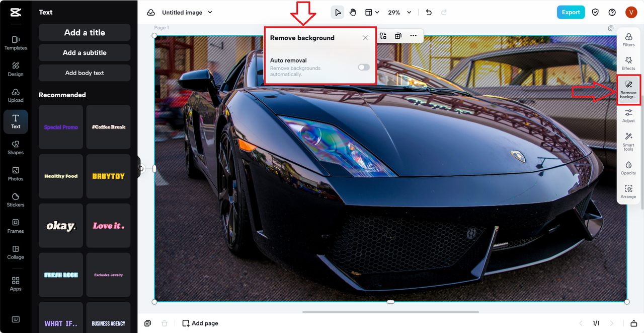Viewport: 644px width, 333px height.
Task: Click the bottom-center resize handle of image
Action: point(390,302)
